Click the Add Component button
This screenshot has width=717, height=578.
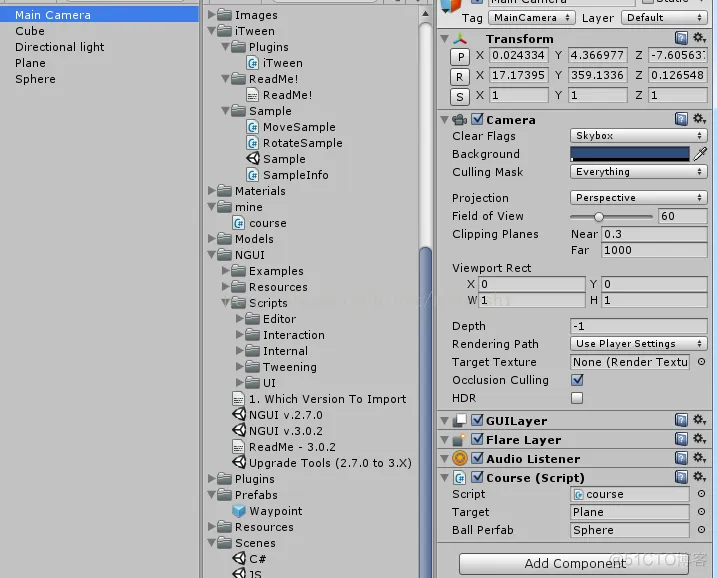[x=574, y=563]
